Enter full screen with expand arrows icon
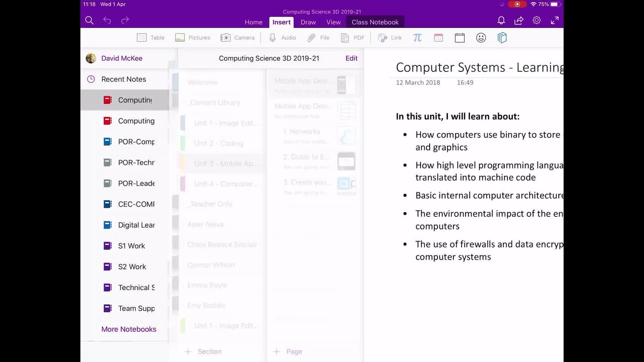The height and width of the screenshot is (362, 644). pyautogui.click(x=554, y=20)
